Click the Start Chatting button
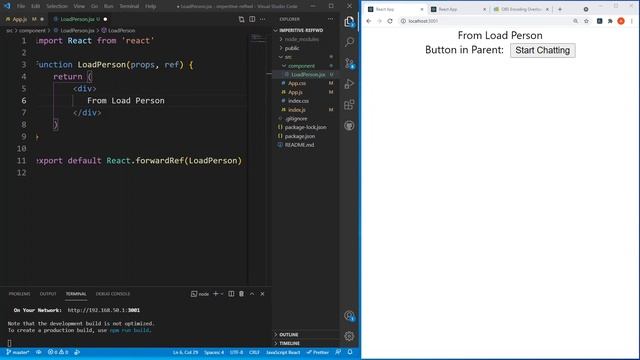This screenshot has width=640, height=360. [x=542, y=50]
